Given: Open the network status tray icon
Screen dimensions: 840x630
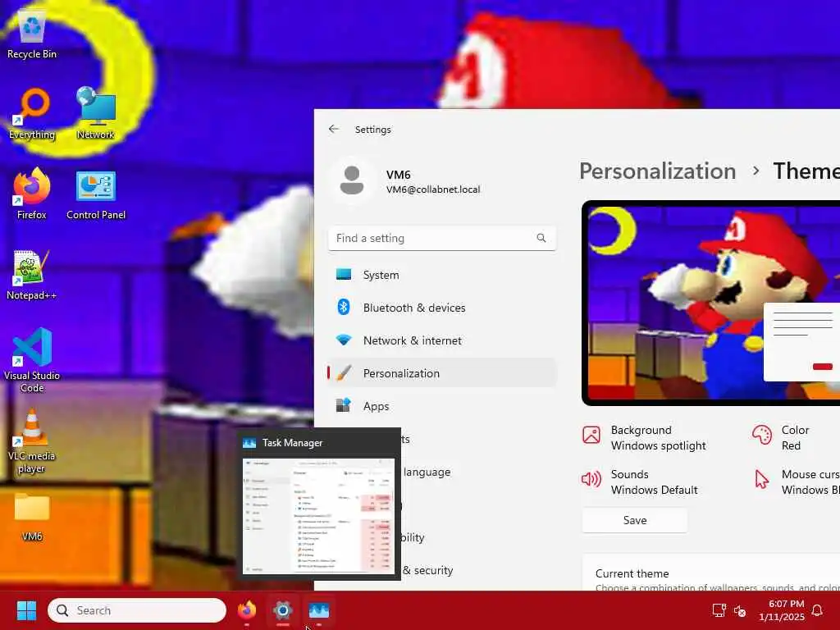Looking at the screenshot, I should tap(719, 610).
